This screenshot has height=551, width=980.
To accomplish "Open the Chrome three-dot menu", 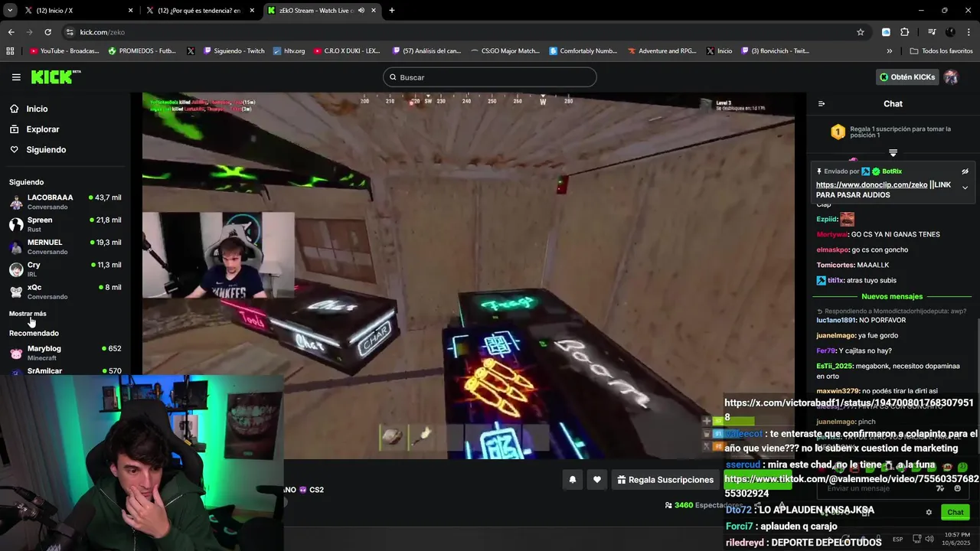I will 969,32.
